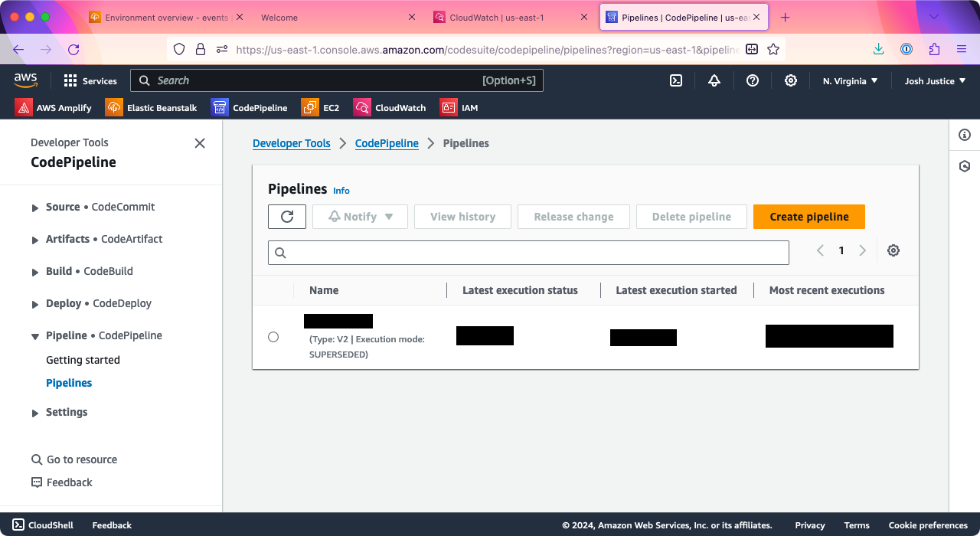Follow the Developer Tools breadcrumb link
The image size is (980, 536).
coord(292,143)
